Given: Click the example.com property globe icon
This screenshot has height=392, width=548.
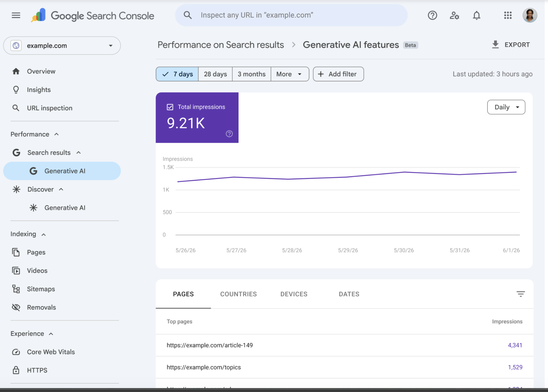Looking at the screenshot, I should click(x=16, y=46).
